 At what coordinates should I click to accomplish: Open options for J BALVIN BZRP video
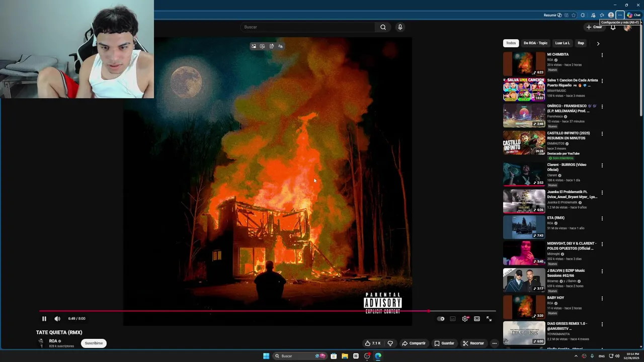(x=602, y=271)
